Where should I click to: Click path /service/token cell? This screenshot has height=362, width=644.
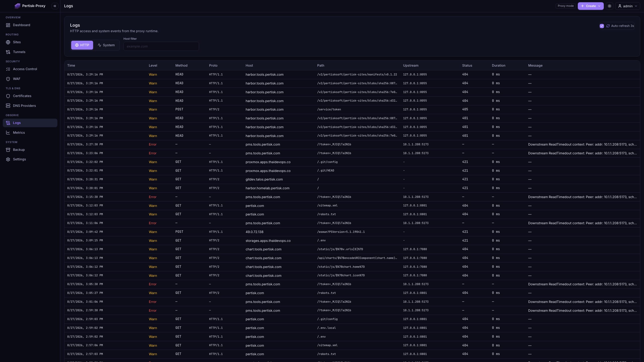329,110
